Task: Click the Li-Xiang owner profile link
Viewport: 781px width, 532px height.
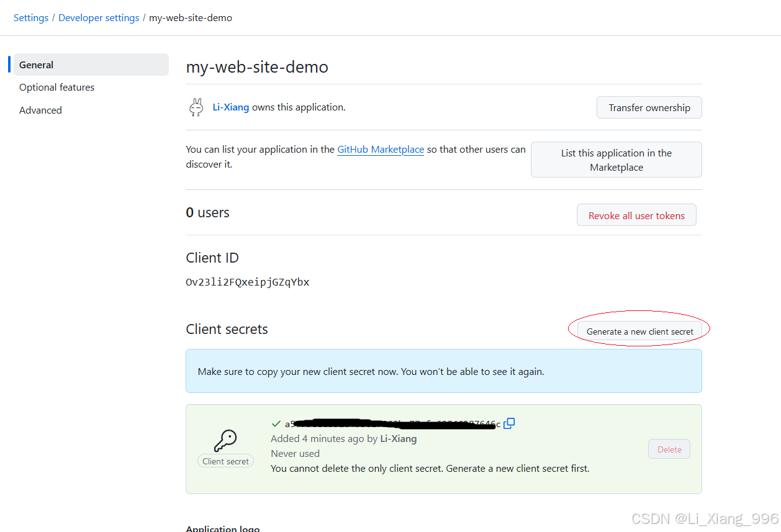Action: (231, 107)
